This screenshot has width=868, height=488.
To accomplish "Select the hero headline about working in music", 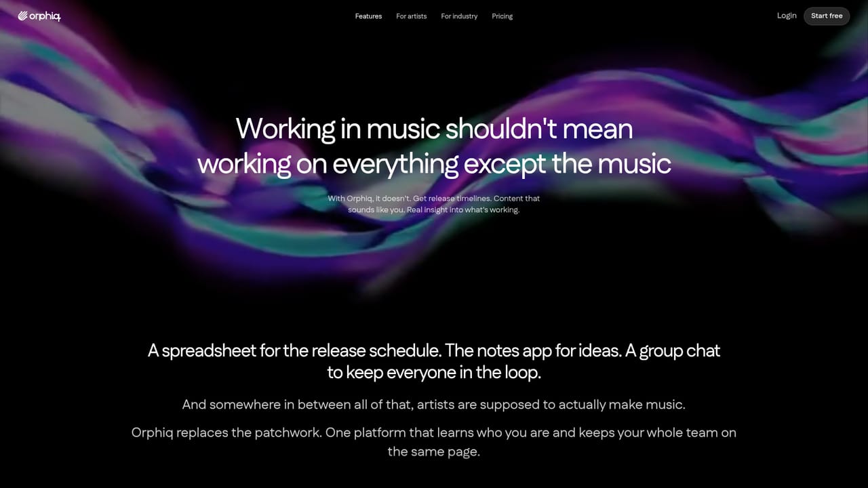I will (x=434, y=146).
